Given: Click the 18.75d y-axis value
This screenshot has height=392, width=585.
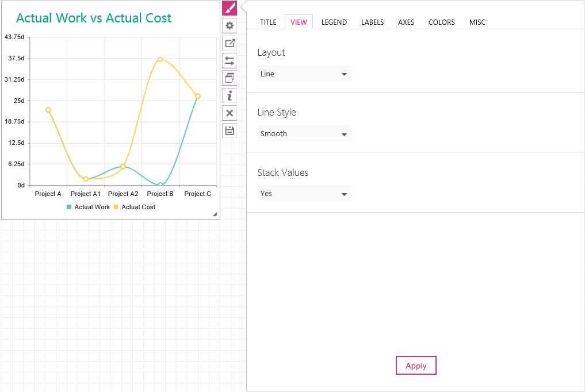Looking at the screenshot, I should (14, 121).
